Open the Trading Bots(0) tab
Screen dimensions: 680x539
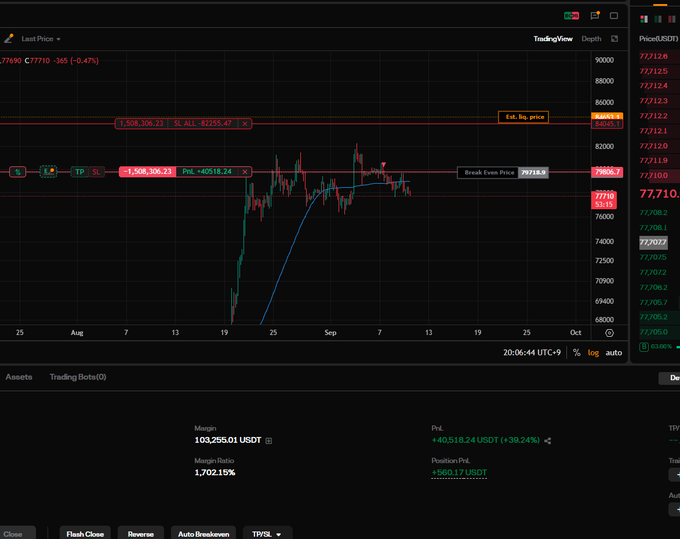click(x=78, y=377)
